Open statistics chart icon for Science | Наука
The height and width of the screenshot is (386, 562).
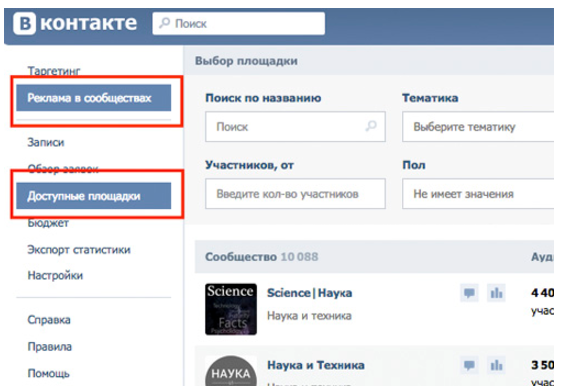click(496, 293)
